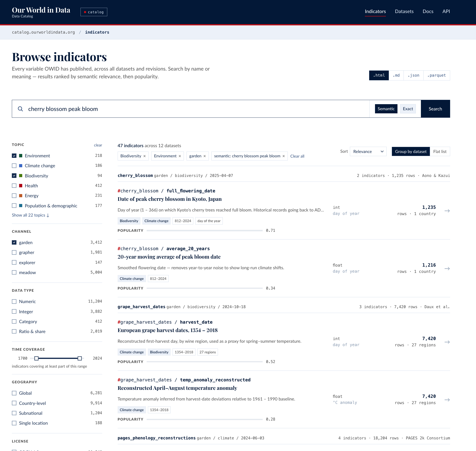
Task: Open harvest_date indicator arrow
Action: (x=447, y=342)
